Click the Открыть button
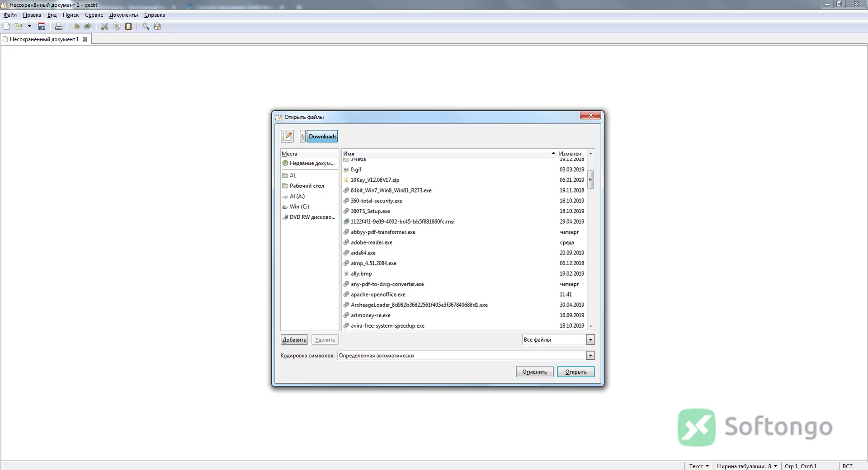The image size is (868, 470). pyautogui.click(x=576, y=371)
